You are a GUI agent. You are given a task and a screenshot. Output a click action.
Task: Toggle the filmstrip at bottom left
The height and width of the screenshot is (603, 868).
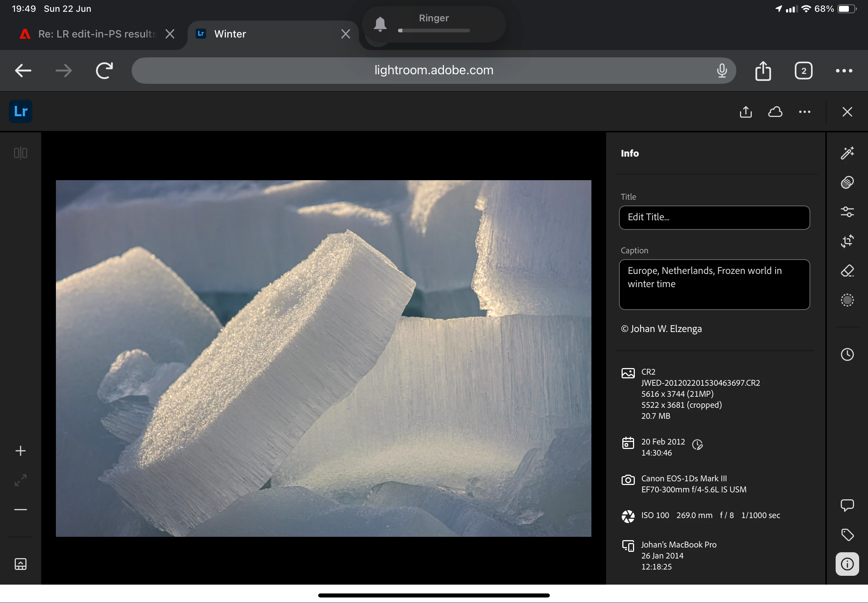pos(20,564)
